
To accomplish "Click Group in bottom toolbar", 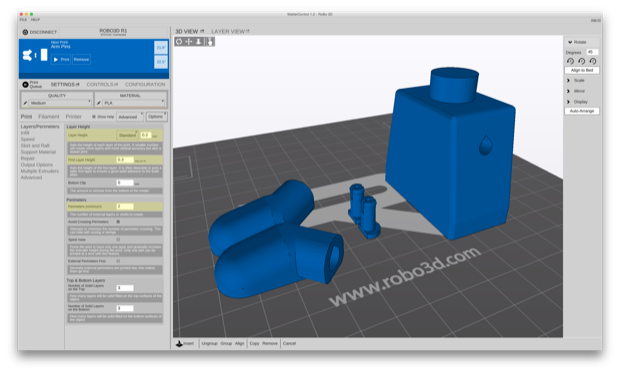I will tap(226, 344).
